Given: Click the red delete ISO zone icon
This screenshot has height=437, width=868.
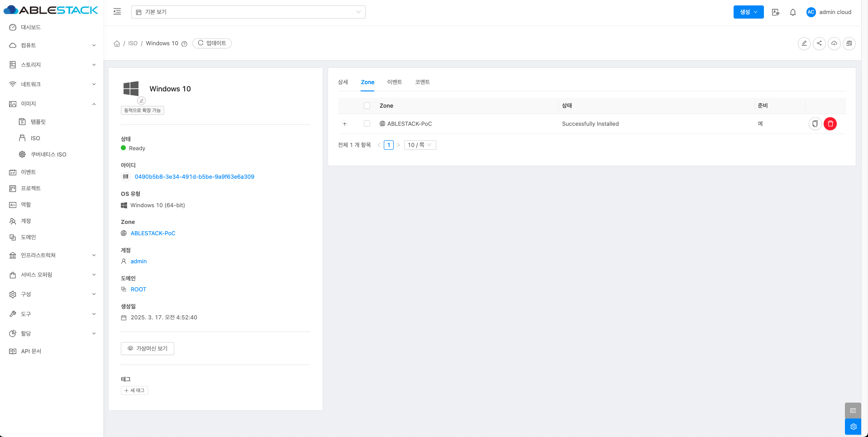Looking at the screenshot, I should pos(830,123).
